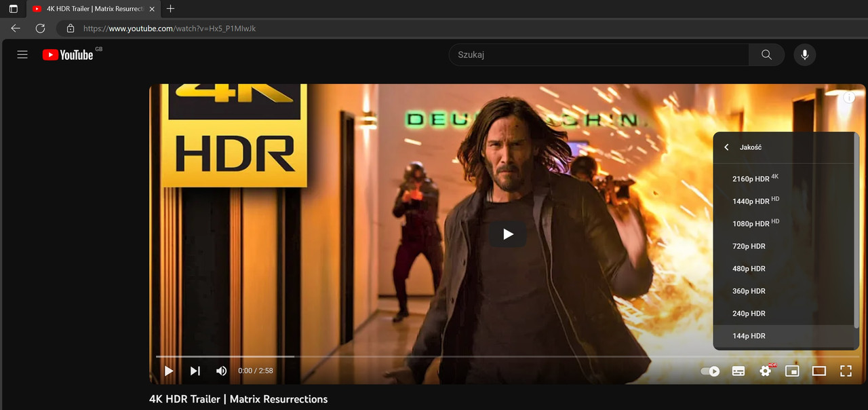Reload the current page
Viewport: 868px width, 410px height.
pos(40,29)
